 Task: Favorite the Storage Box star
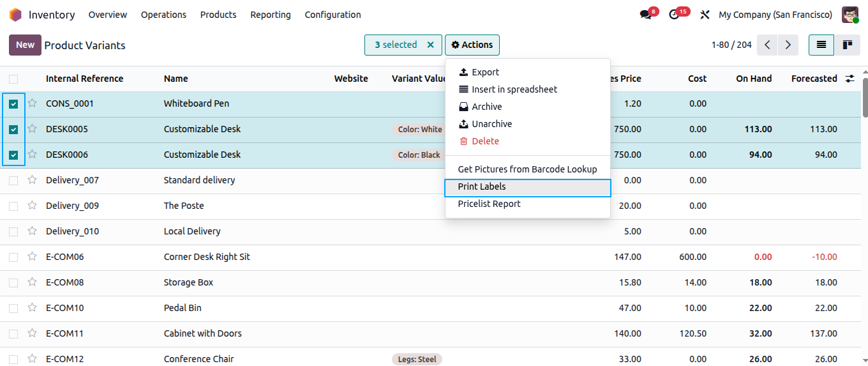click(x=32, y=282)
